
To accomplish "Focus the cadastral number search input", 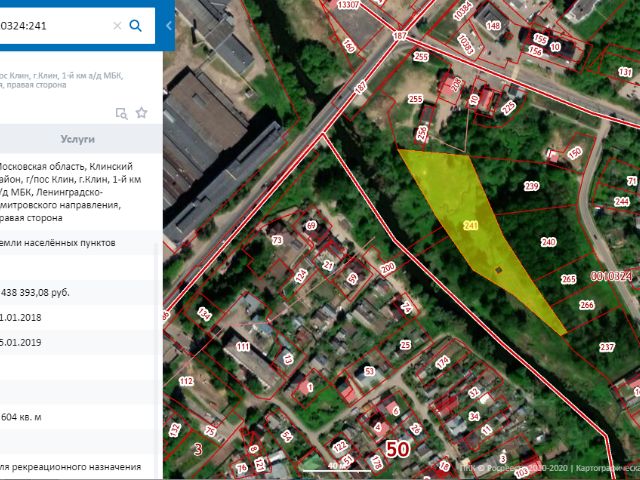I will point(50,25).
